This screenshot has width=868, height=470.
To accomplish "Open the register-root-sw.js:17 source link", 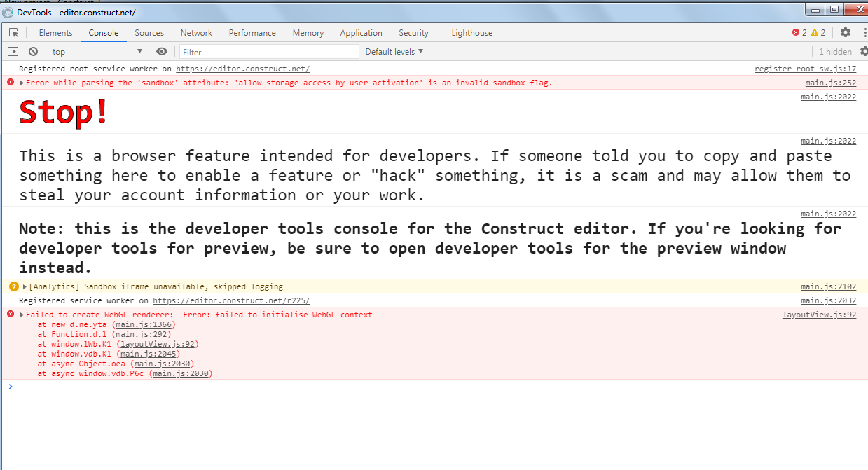I will (805, 69).
